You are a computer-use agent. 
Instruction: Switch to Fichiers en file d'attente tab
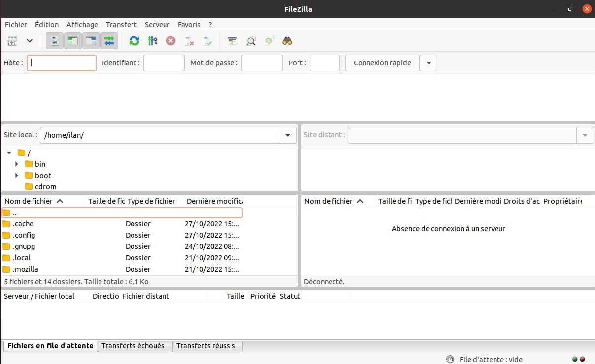click(50, 346)
